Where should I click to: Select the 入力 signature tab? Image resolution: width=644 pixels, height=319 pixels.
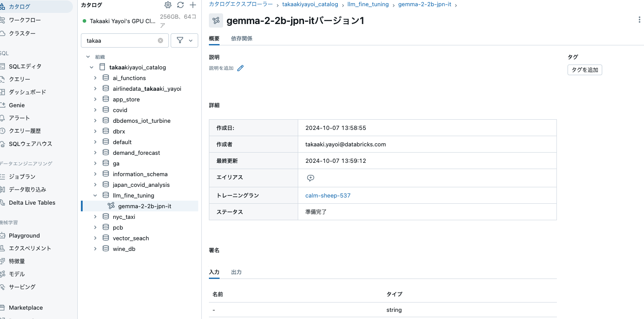214,272
